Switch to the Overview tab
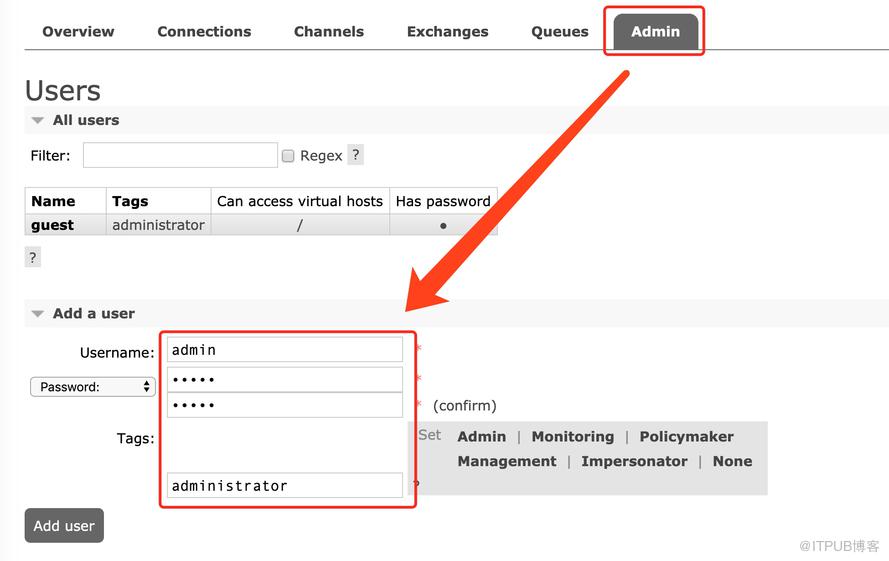This screenshot has height=561, width=889. tap(78, 32)
